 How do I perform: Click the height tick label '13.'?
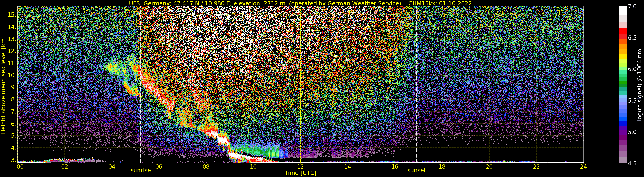(12, 39)
